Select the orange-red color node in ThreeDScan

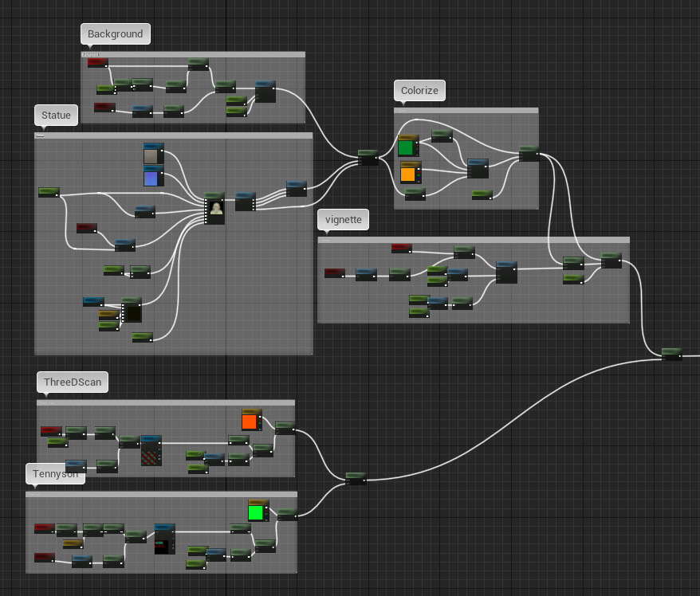251,419
